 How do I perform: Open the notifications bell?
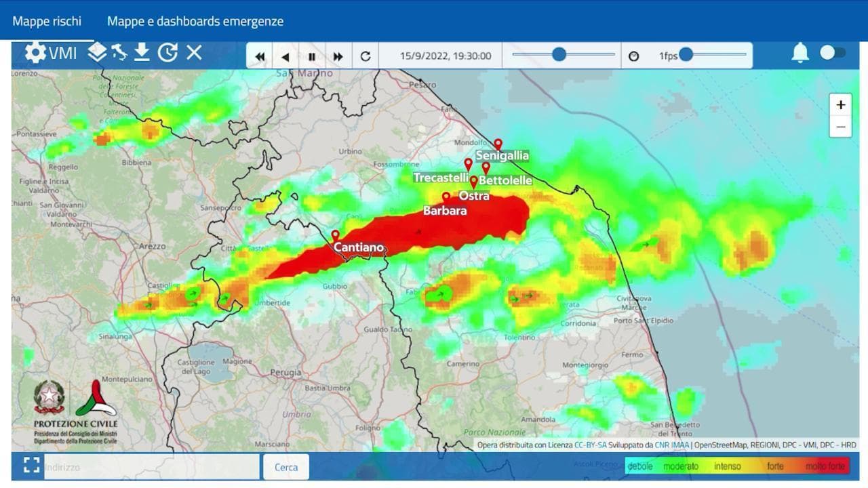(x=800, y=53)
